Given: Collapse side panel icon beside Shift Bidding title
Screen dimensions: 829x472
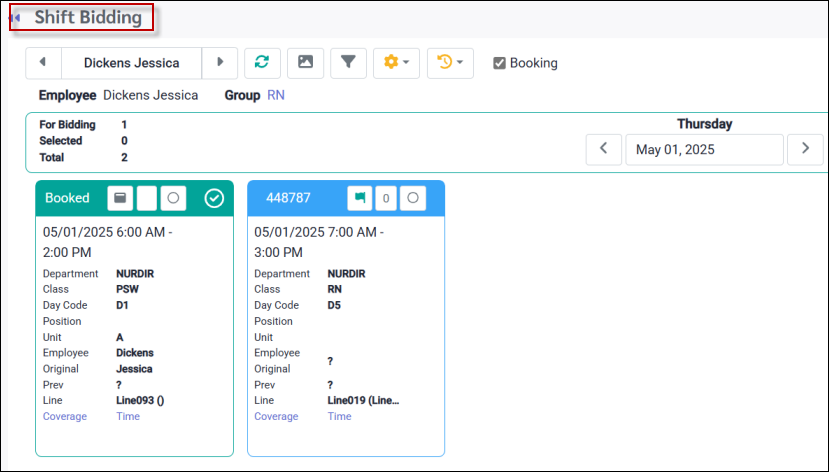Looking at the screenshot, I should click(x=15, y=18).
